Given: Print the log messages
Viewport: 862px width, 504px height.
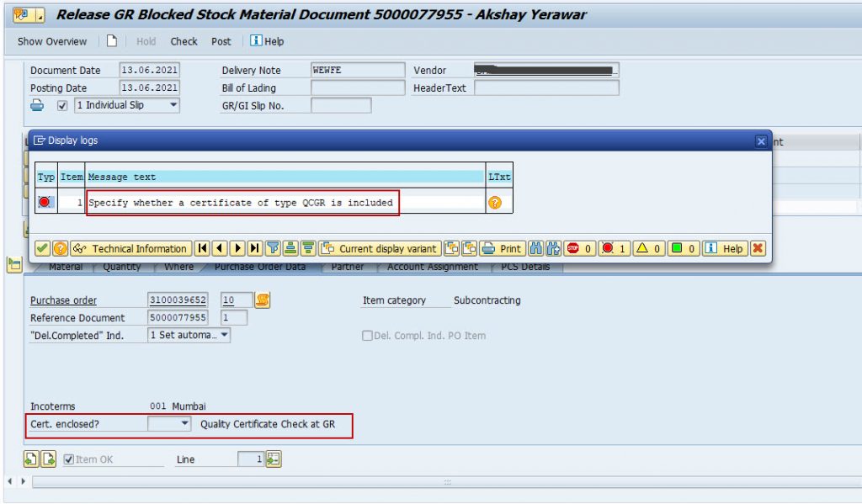Looking at the screenshot, I should 503,248.
